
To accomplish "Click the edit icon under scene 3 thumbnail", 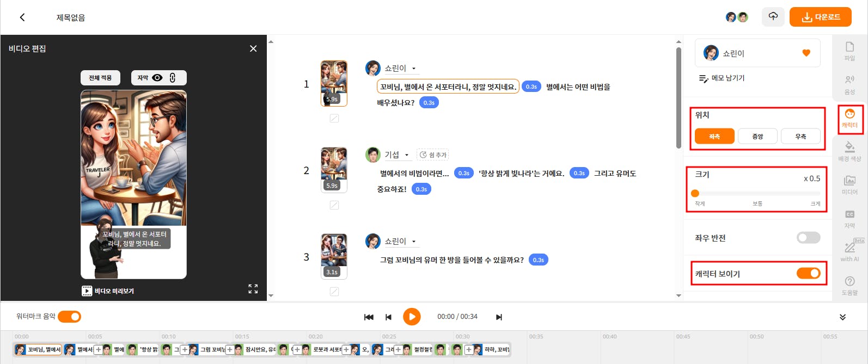I will (x=334, y=292).
